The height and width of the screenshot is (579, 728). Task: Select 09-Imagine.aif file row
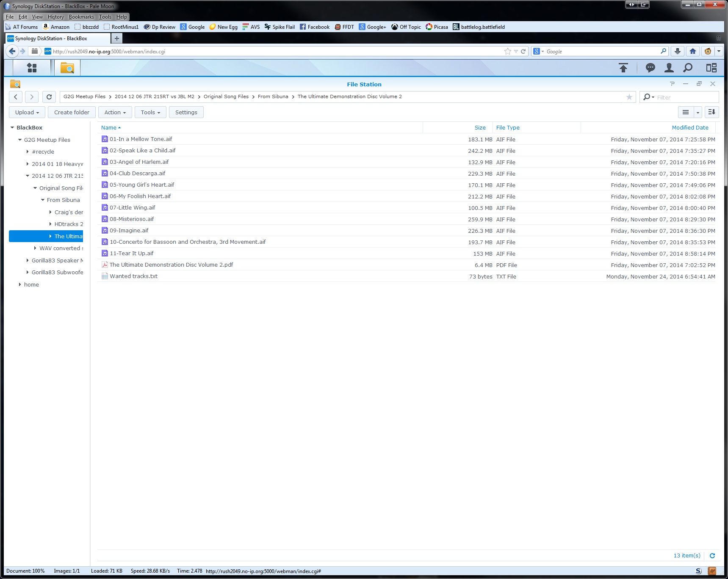pos(406,230)
